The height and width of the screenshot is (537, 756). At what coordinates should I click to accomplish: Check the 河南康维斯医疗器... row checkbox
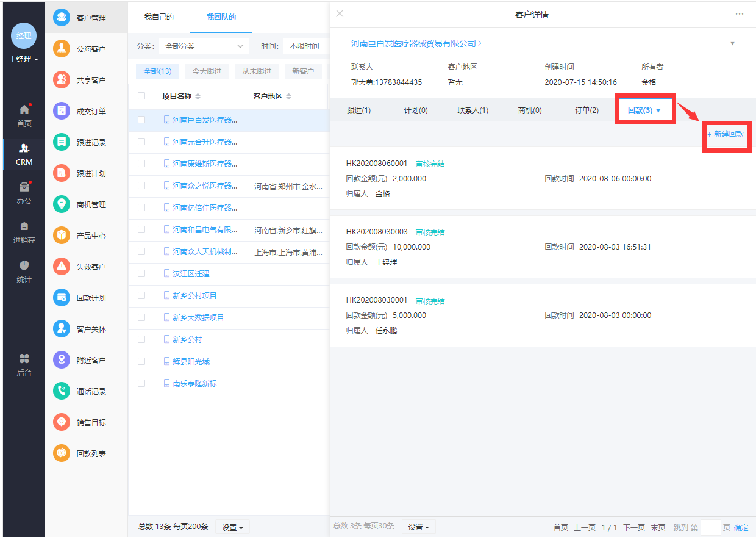pyautogui.click(x=141, y=164)
